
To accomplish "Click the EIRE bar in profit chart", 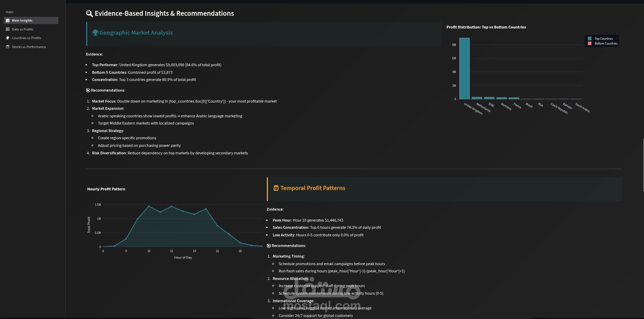I will click(489, 98).
